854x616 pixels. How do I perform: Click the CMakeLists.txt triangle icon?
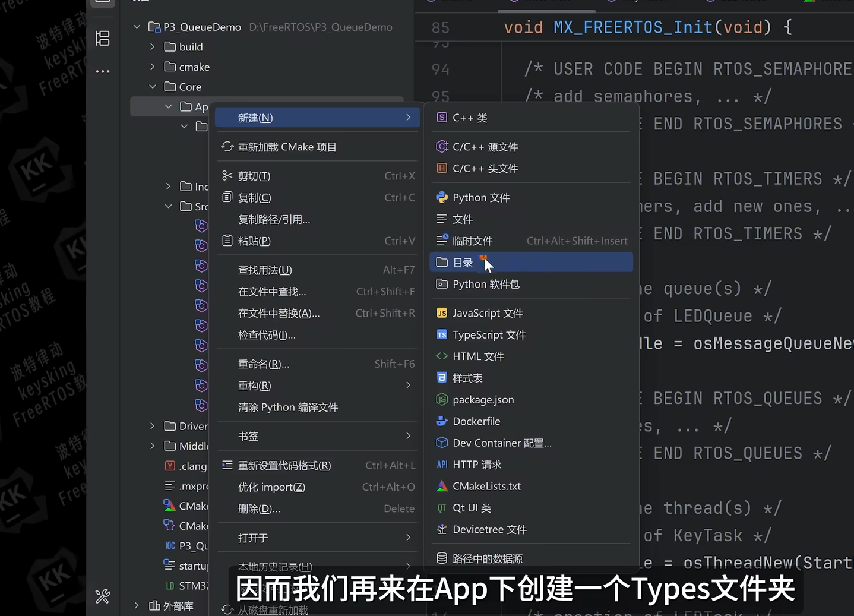(442, 486)
